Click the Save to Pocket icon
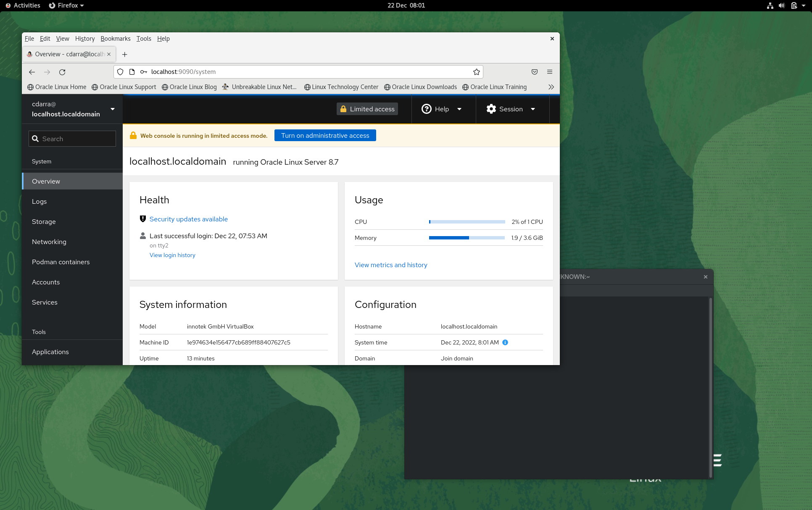Screen dimensions: 812x510 pyautogui.click(x=534, y=72)
